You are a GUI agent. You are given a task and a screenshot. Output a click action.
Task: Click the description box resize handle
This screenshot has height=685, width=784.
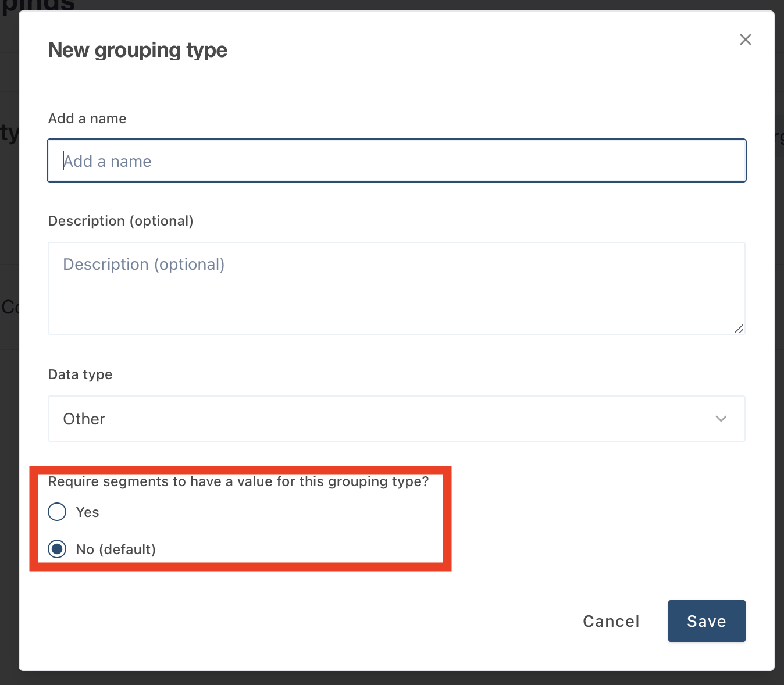(x=739, y=329)
